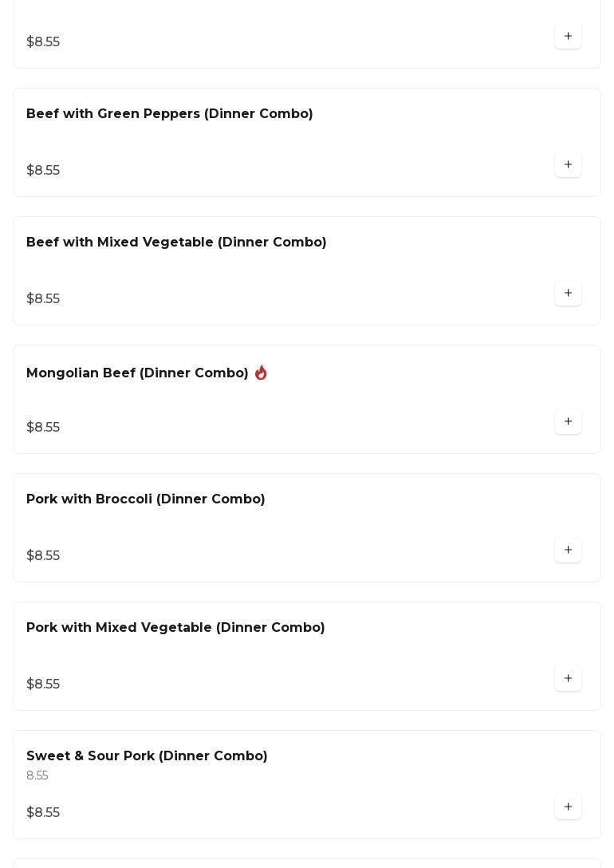Open Beef with Green Peppers item title
614x868 pixels.
click(x=169, y=114)
